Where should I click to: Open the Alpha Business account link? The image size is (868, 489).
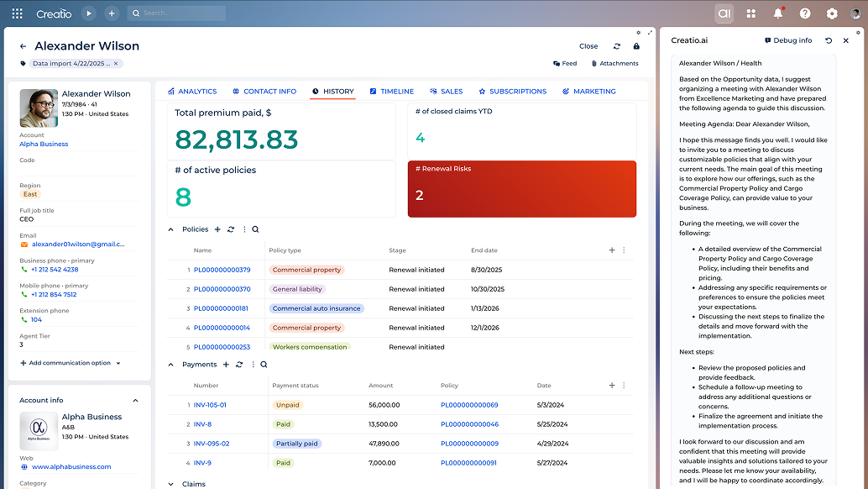click(x=44, y=144)
